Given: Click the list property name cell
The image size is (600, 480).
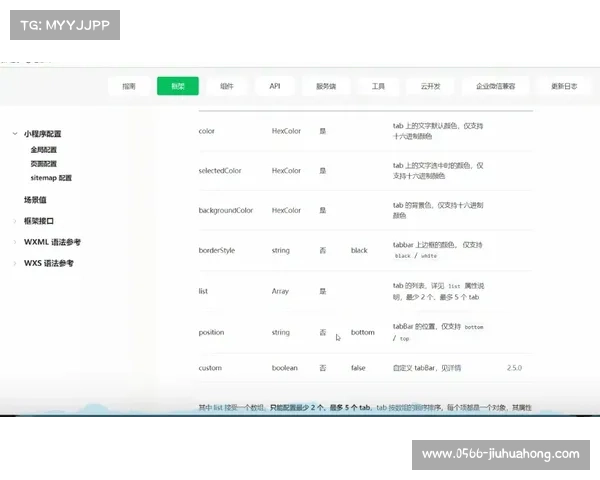Looking at the screenshot, I should [x=203, y=291].
